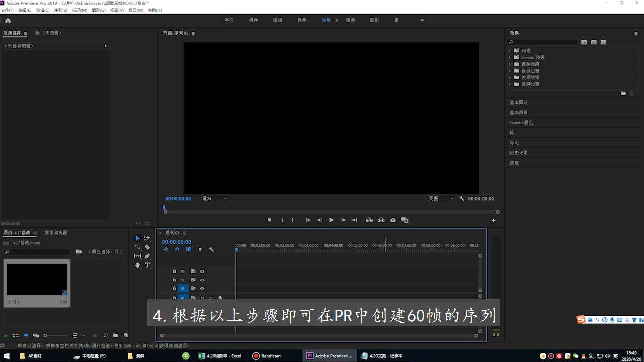Screen dimensions: 644x362
Task: Open the 适合 zoom level dropdown
Action: (x=215, y=199)
